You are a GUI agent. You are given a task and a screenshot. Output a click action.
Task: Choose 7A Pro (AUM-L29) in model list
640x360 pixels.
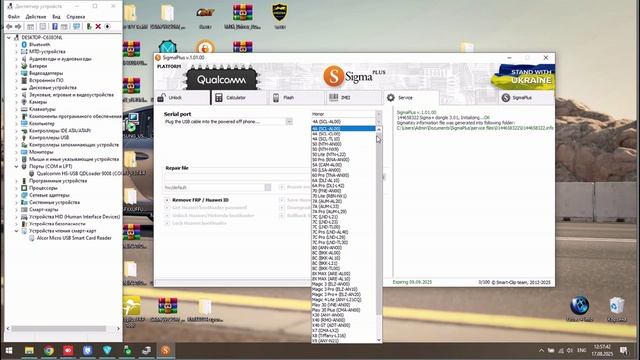click(x=343, y=211)
